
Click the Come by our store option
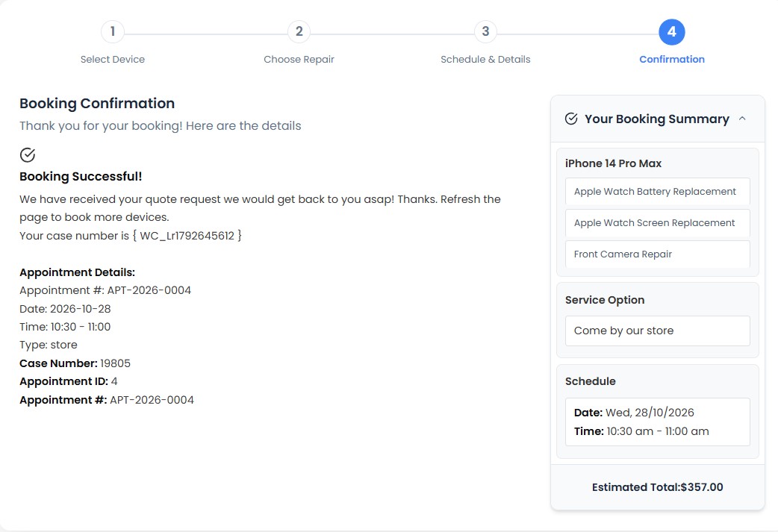point(658,331)
